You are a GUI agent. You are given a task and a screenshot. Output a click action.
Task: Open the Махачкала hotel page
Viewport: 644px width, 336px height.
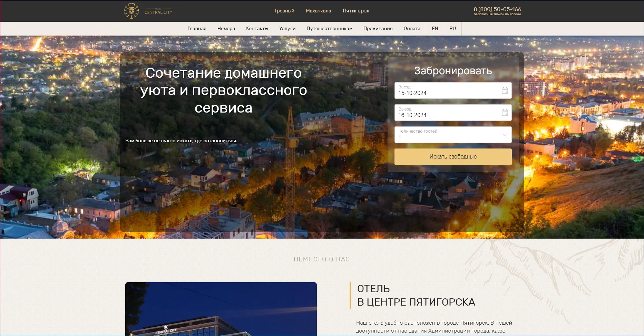tap(318, 11)
